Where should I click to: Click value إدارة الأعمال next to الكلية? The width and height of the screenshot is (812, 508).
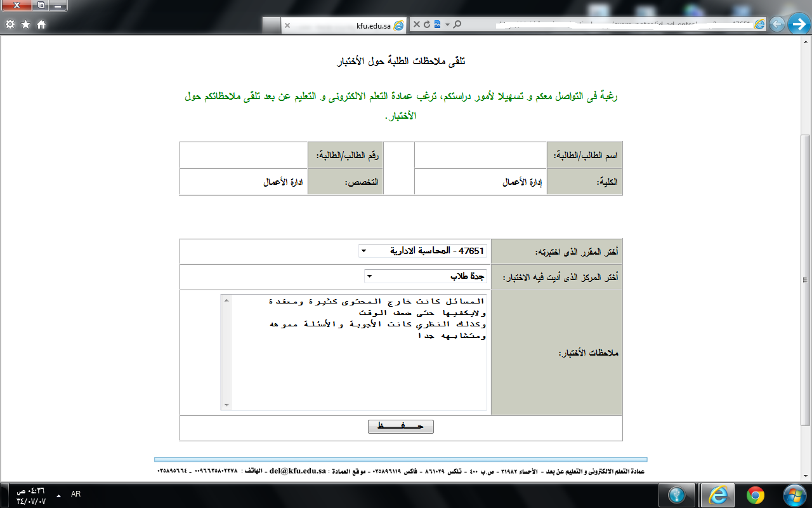click(523, 182)
